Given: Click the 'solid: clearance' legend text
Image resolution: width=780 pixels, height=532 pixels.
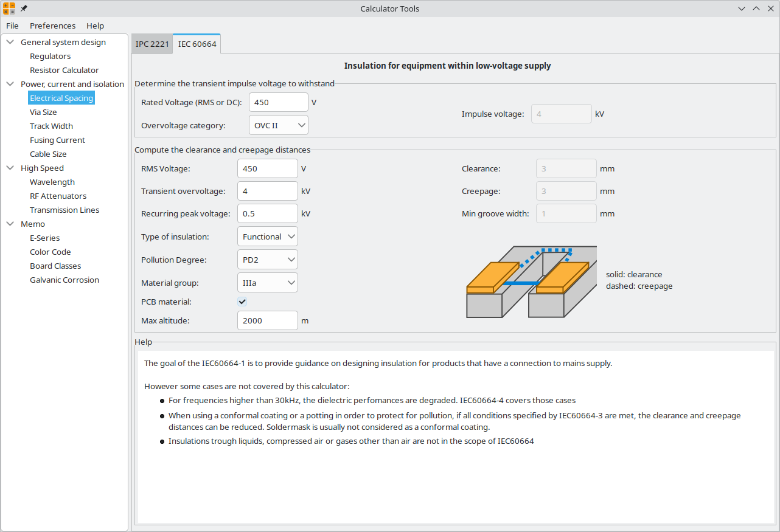Looking at the screenshot, I should click(x=634, y=274).
